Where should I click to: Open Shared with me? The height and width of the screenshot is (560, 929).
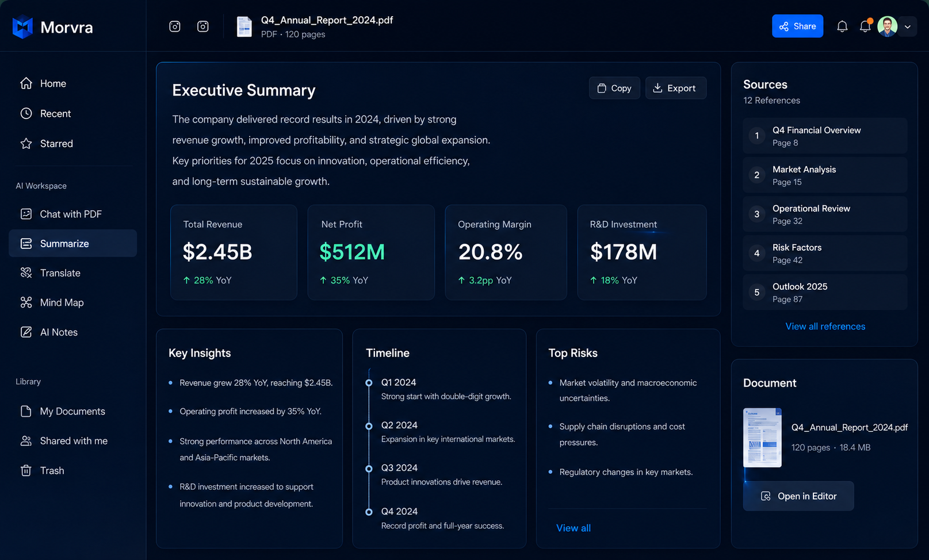pos(72,441)
